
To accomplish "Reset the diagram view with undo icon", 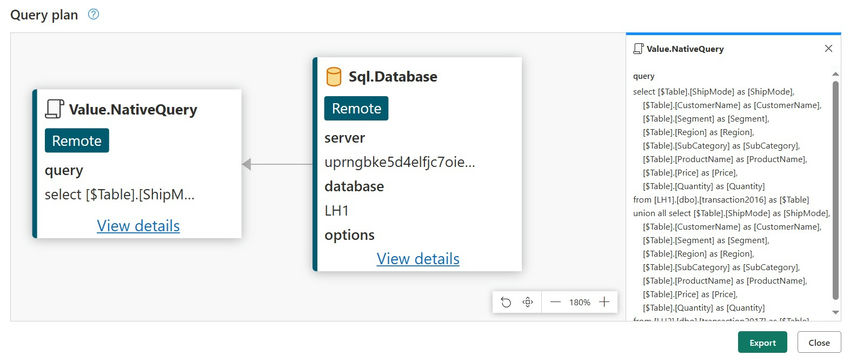I will point(506,302).
